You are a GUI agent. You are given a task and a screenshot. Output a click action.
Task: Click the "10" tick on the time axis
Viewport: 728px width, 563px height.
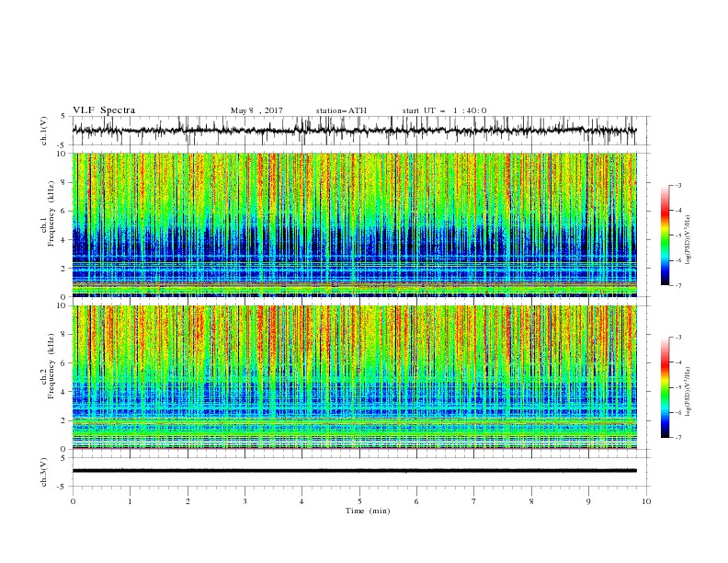[x=646, y=501]
